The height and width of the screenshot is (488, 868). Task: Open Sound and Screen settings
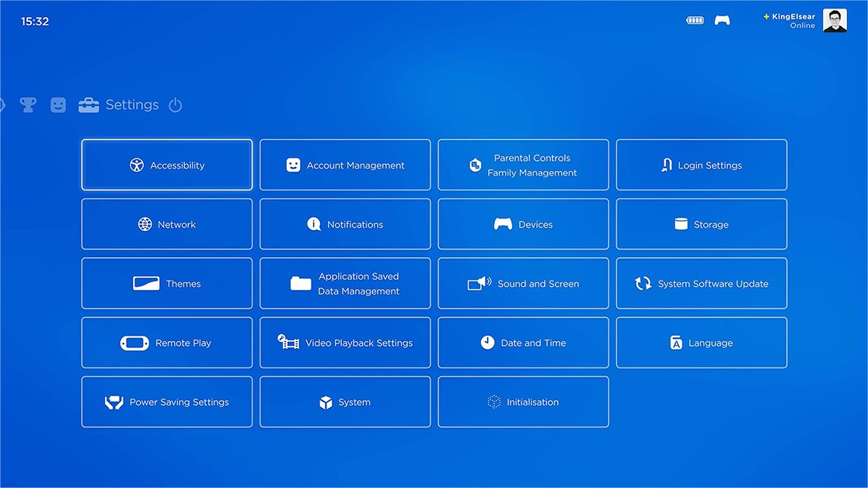pos(523,284)
